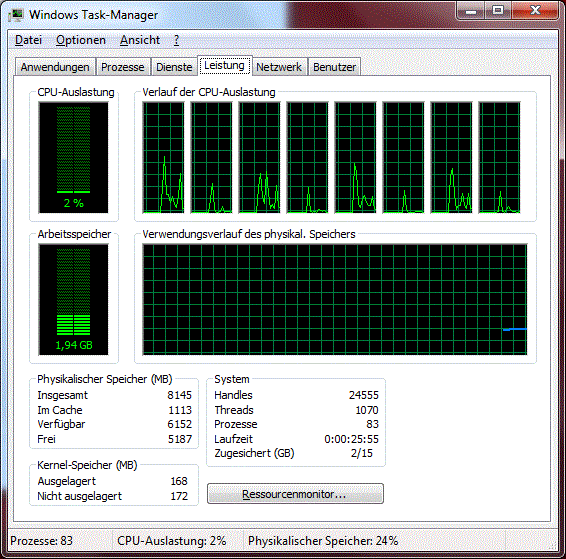Minimize the Task-Manager window
The width and height of the screenshot is (566, 559).
[x=470, y=10]
